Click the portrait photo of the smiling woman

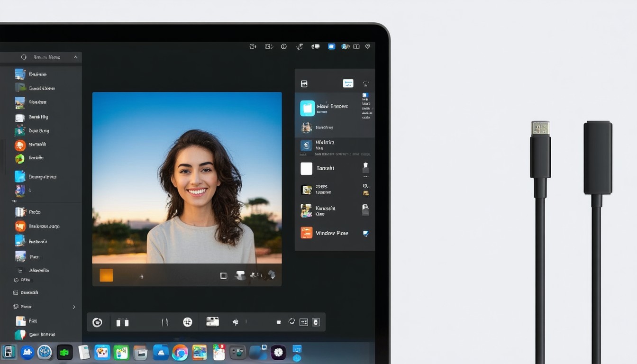[x=187, y=178]
